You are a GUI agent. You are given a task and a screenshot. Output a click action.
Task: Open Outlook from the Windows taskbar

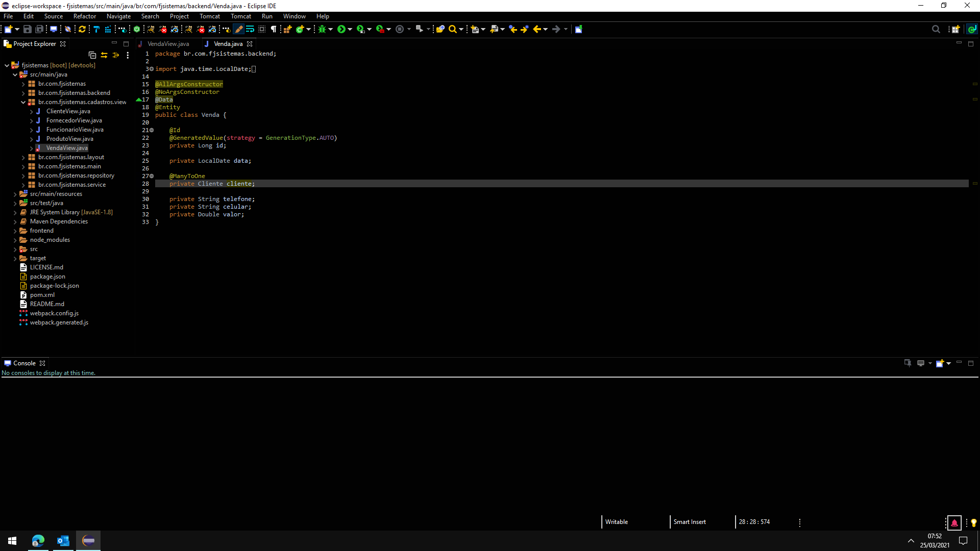[x=63, y=540]
